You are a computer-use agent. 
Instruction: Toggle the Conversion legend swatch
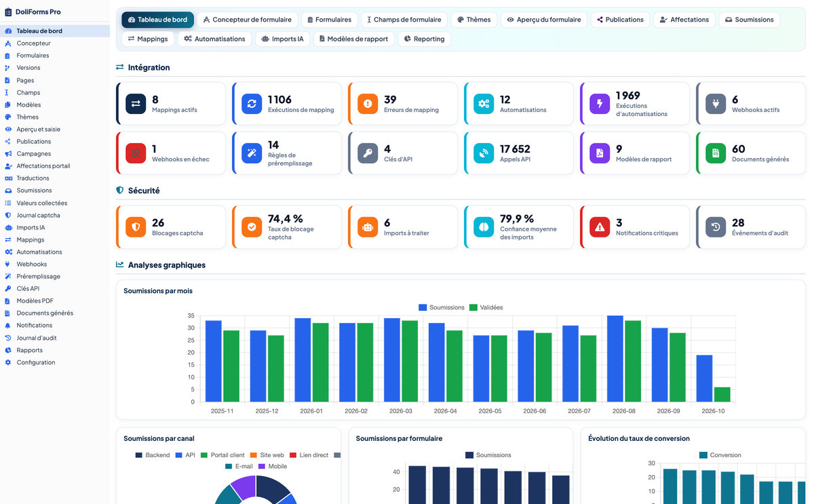[703, 455]
